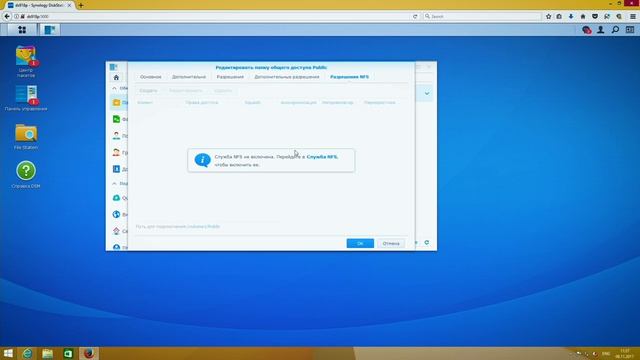
Task: Select the Synology DiskStation browser tab
Action: [x=39, y=5]
